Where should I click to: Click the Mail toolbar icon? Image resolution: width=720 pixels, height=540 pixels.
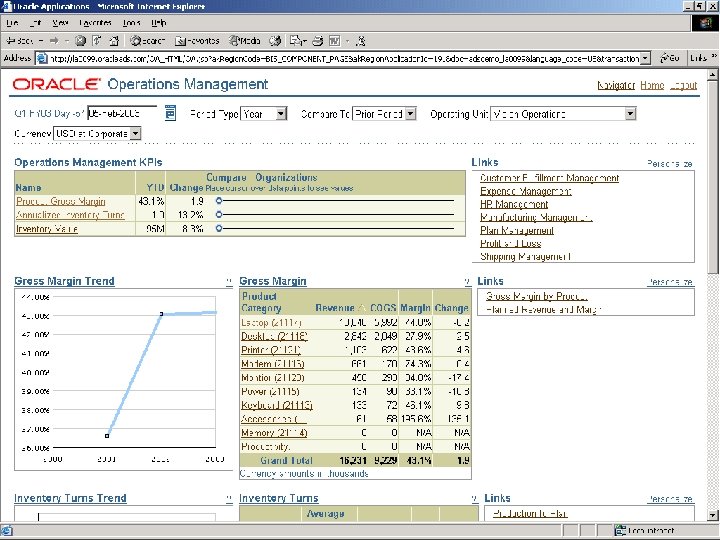point(296,41)
